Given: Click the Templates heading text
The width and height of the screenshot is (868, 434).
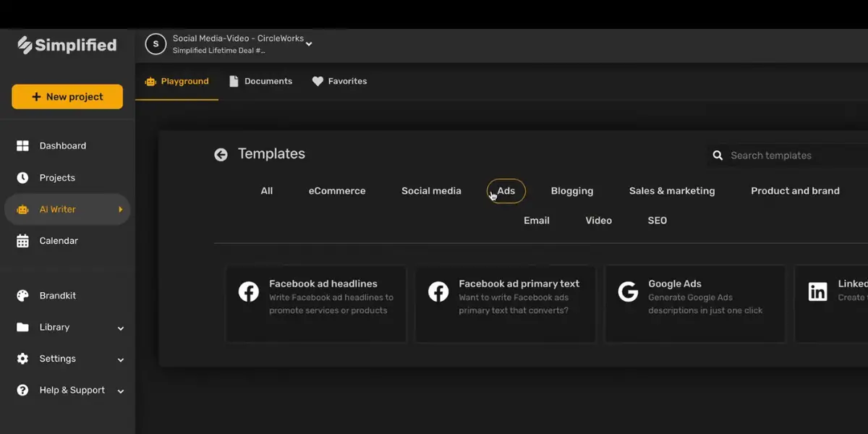Looking at the screenshot, I should click(x=271, y=154).
